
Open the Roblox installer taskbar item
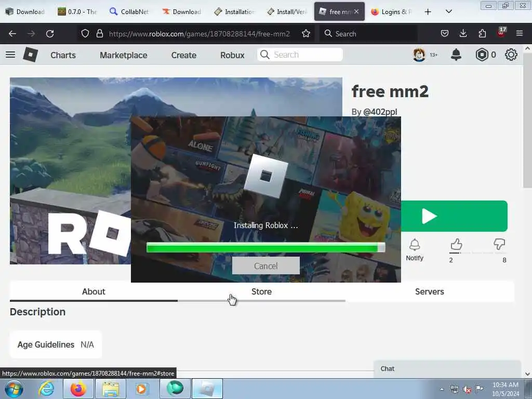[207, 389]
